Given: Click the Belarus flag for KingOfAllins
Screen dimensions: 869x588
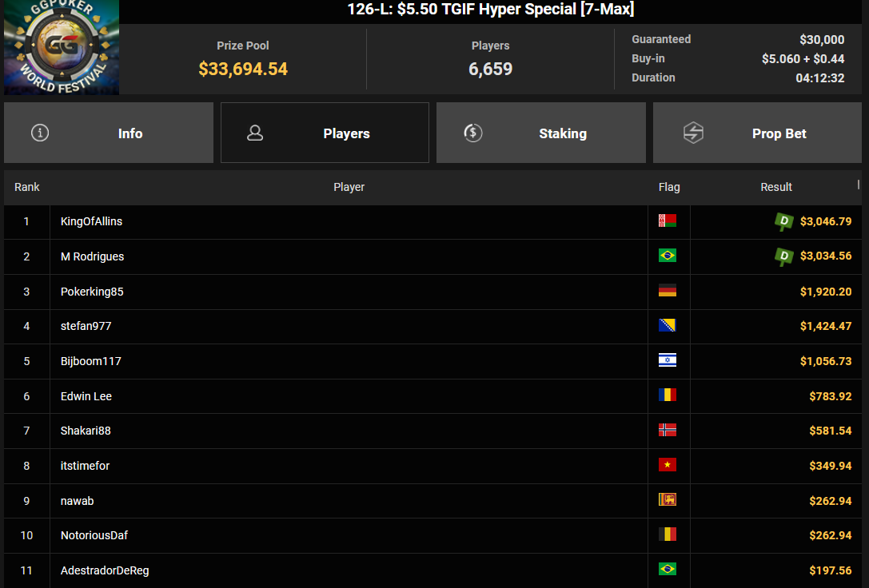Looking at the screenshot, I should pyautogui.click(x=668, y=221).
